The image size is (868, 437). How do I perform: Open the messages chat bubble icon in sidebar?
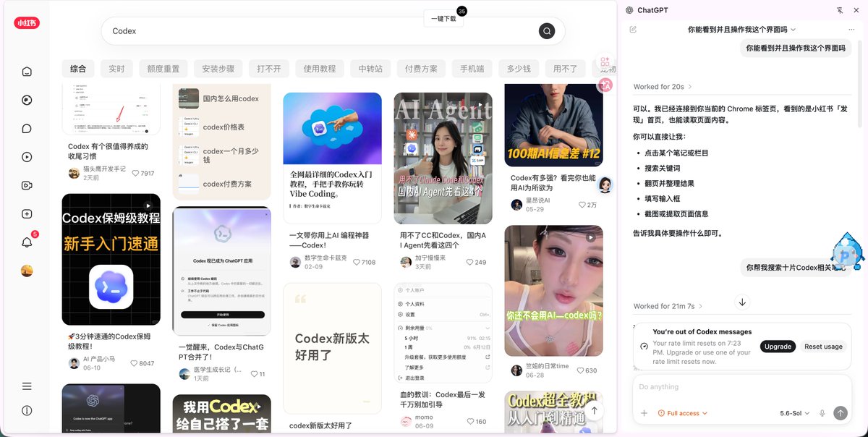tap(27, 129)
